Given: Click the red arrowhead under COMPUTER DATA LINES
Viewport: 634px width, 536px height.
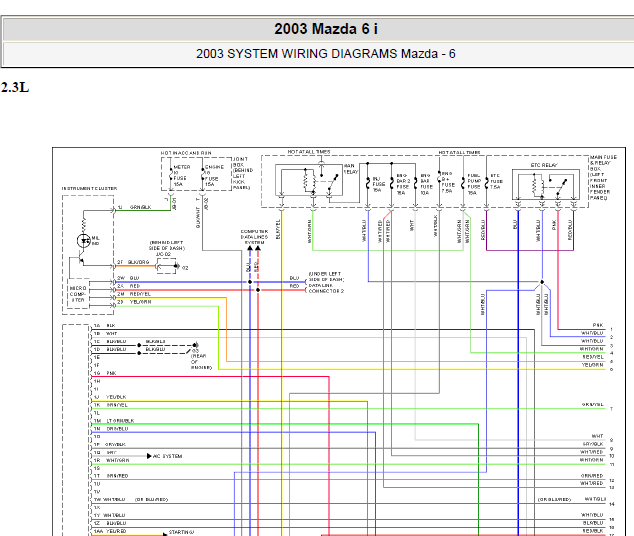Looking at the screenshot, I should click(258, 248).
